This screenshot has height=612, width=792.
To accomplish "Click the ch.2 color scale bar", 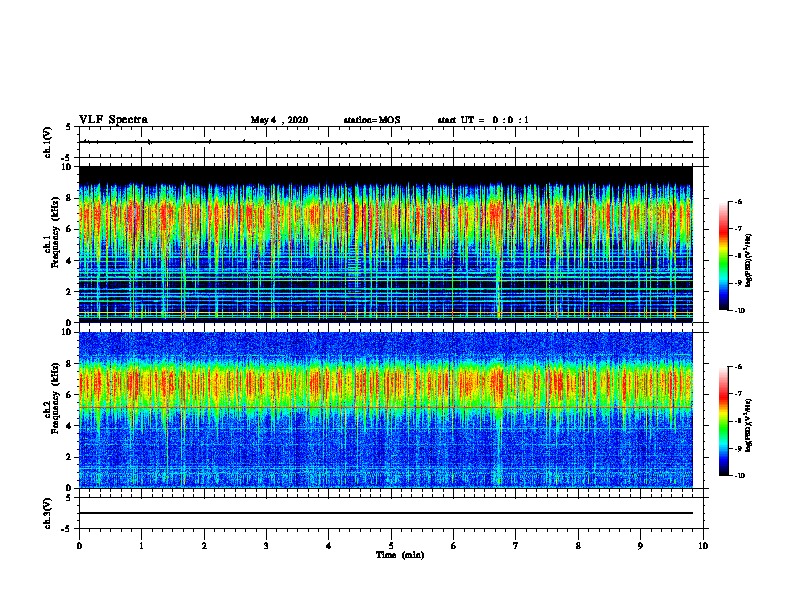I will [724, 421].
